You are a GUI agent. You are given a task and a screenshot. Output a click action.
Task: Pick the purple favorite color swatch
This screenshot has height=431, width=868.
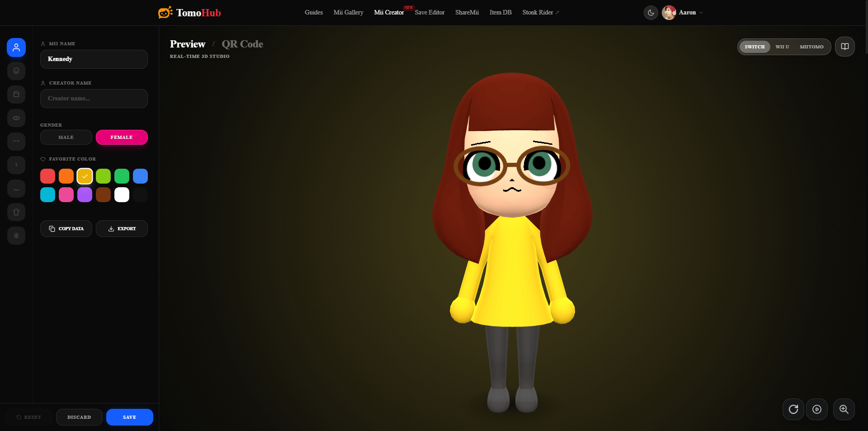(85, 194)
